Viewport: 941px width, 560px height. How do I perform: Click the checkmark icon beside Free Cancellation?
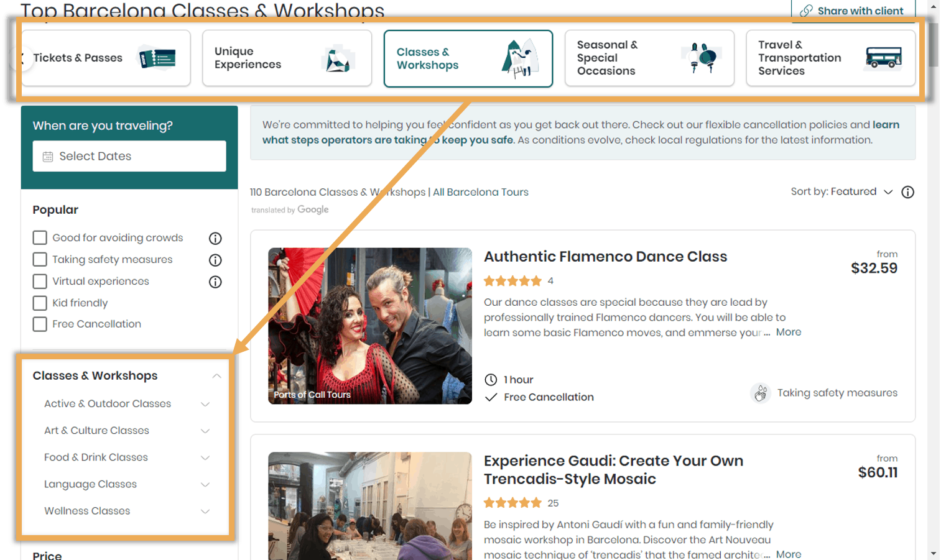[x=491, y=397]
